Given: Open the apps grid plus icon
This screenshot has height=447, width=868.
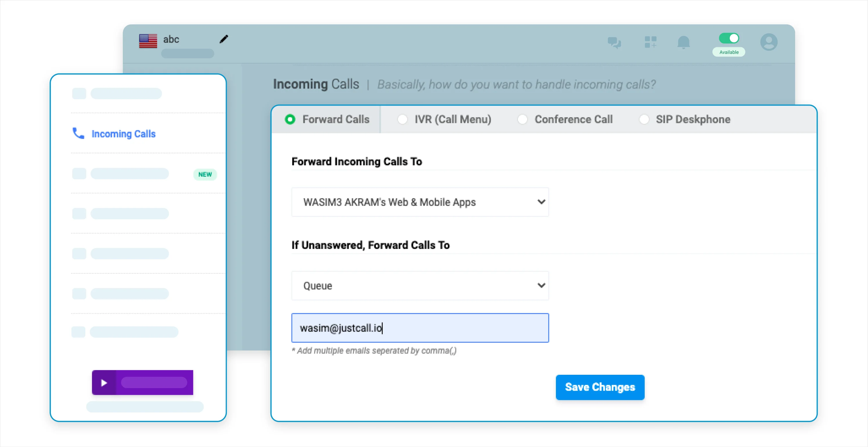Looking at the screenshot, I should [x=650, y=42].
